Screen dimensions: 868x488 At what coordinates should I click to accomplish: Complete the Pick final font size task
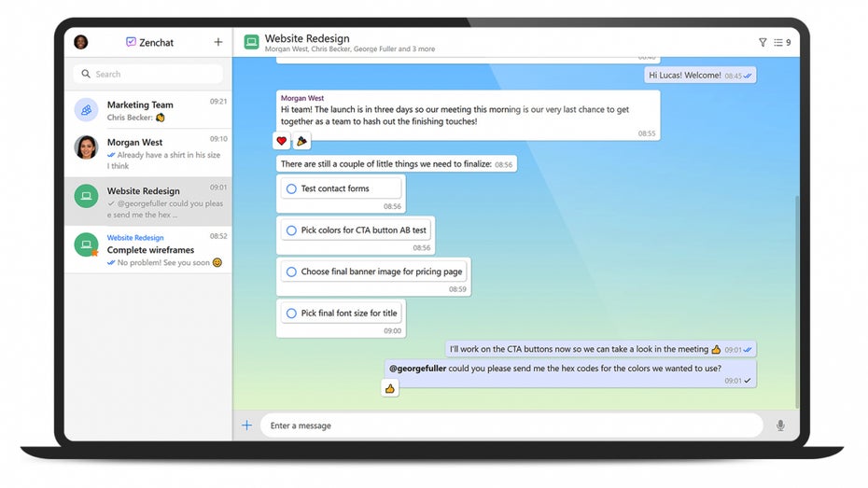coord(291,314)
